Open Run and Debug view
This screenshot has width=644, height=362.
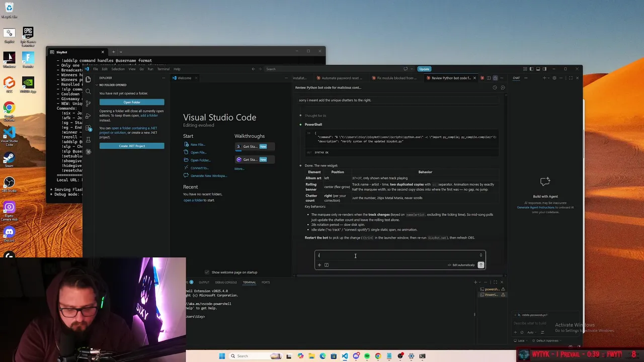[x=88, y=116]
